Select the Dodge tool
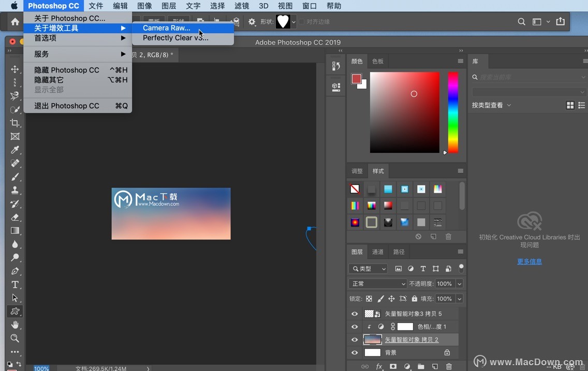 coord(15,258)
